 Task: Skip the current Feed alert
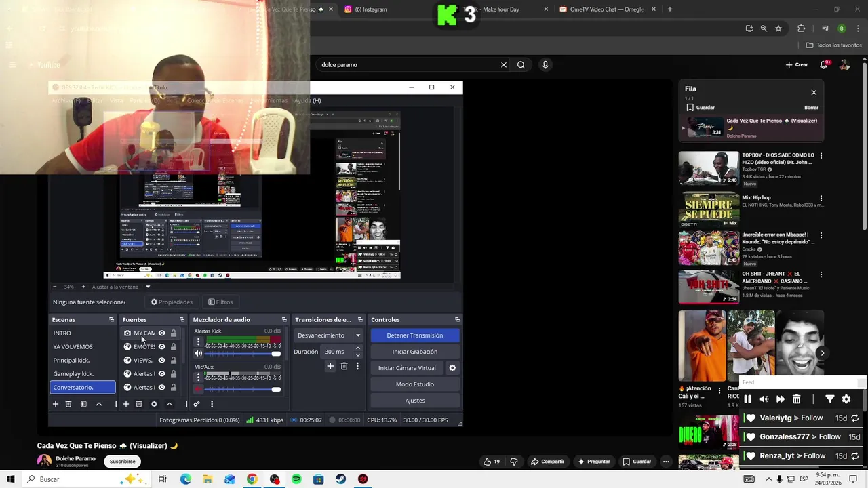[781, 399]
